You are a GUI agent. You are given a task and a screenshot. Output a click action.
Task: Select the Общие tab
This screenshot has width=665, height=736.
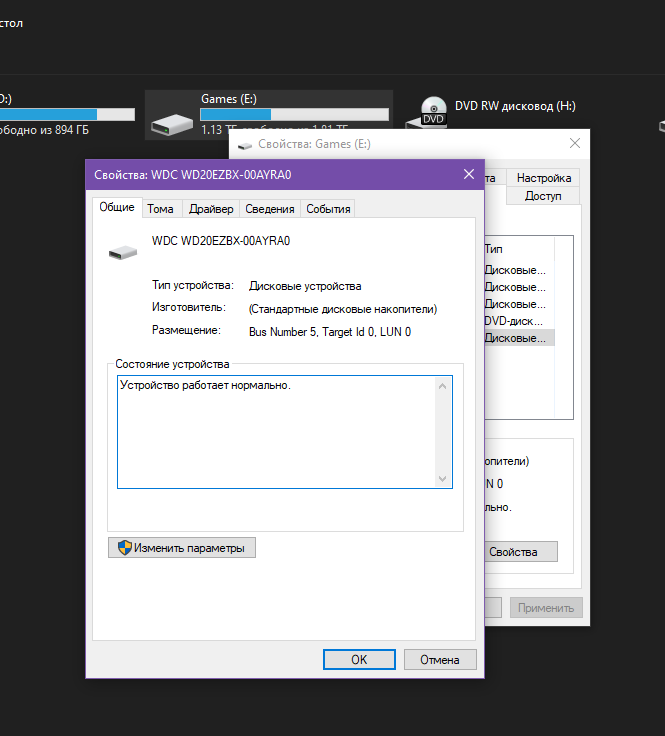click(x=117, y=207)
